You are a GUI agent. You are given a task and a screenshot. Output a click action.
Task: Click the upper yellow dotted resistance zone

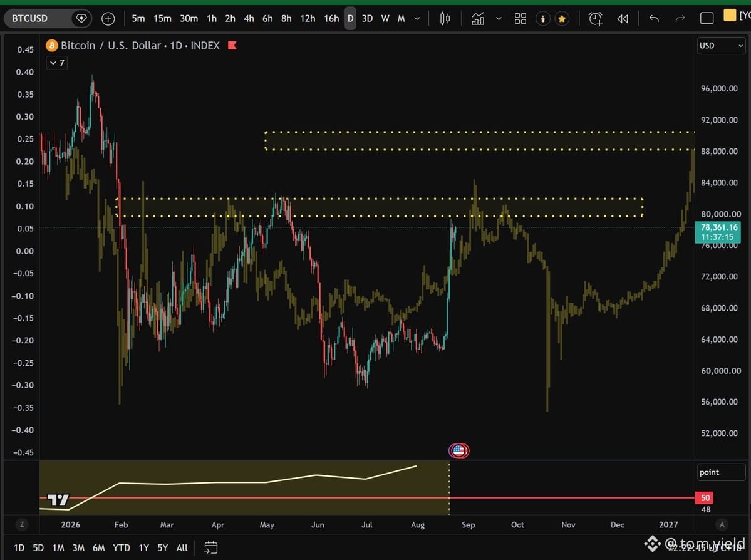click(x=480, y=141)
